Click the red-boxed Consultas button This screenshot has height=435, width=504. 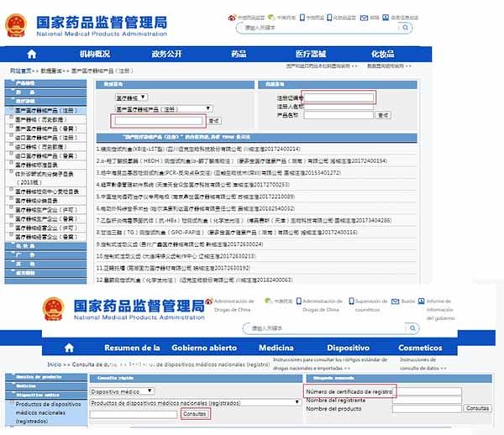coord(195,414)
